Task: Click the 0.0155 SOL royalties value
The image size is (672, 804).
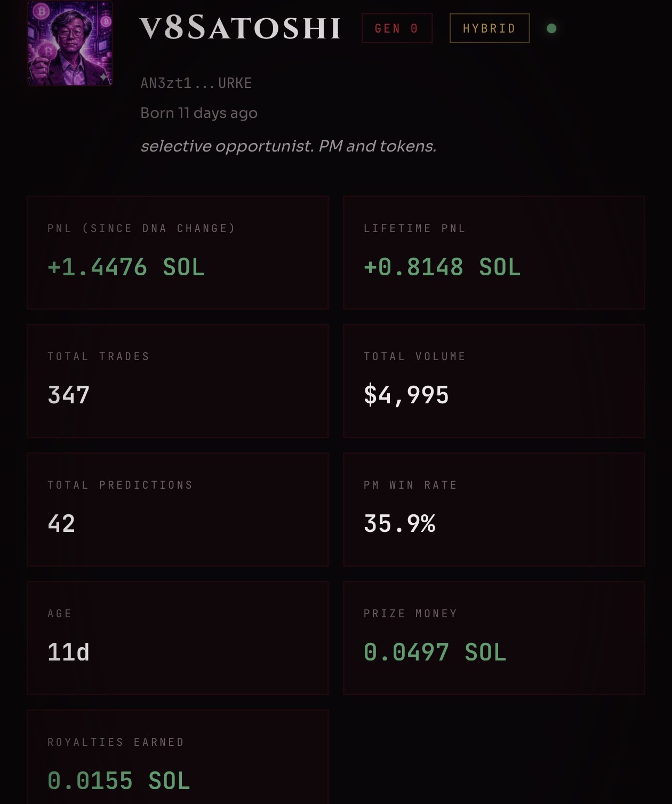Action: 118,781
